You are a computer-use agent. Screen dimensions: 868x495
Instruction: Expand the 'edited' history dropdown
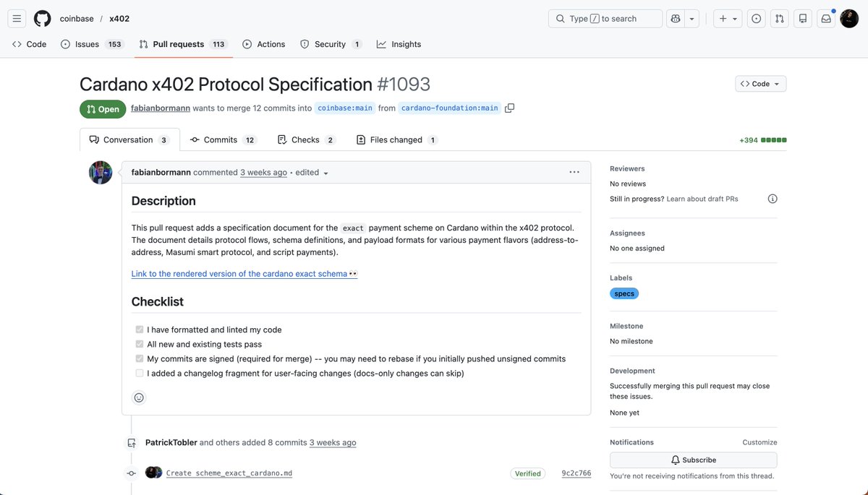click(x=312, y=173)
